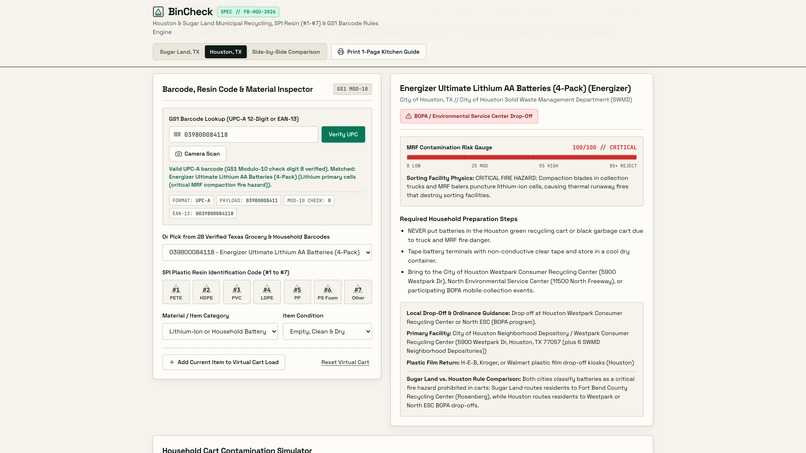Viewport: 806px width, 453px height.
Task: Click the EAN-13: 0039800084118 chip
Action: (203, 213)
